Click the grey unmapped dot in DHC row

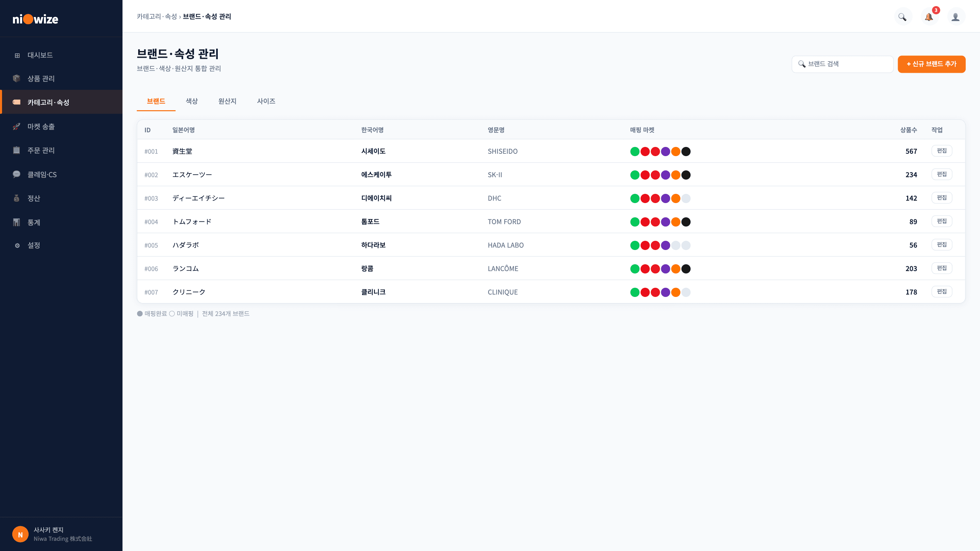686,199
